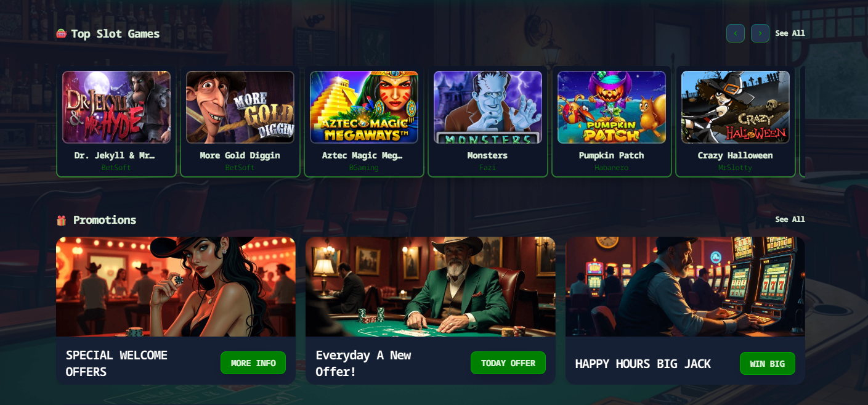Image resolution: width=868 pixels, height=405 pixels.
Task: Open the Dr. Jekyll & Mr. Hyde game thumbnail
Action: point(116,107)
